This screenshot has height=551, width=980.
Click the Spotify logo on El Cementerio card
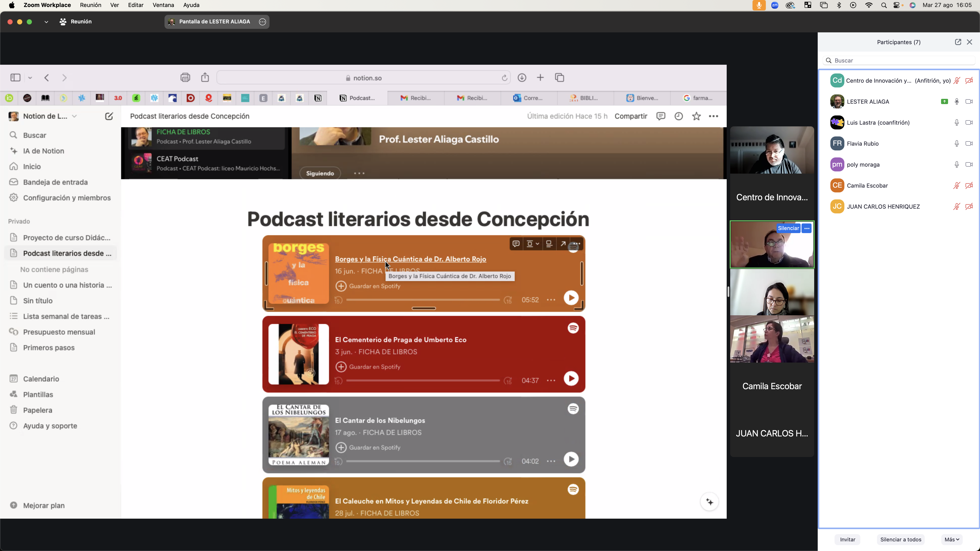[x=573, y=328]
